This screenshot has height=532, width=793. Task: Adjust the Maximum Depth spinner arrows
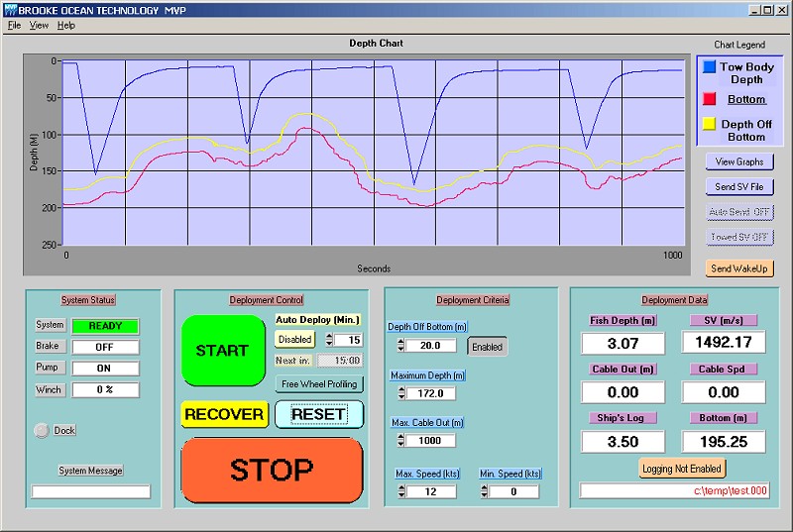click(x=400, y=393)
